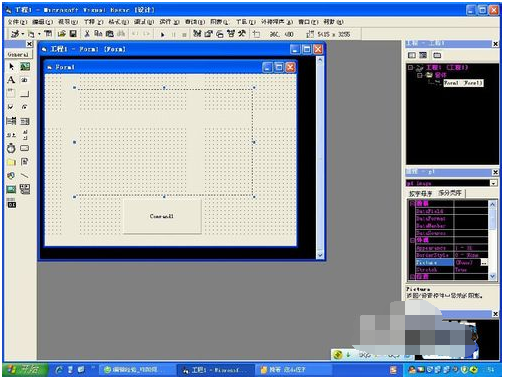Viewport: 505px width, 379px height.
Task: Select the FileListBox control in the toolbox
Action: (25, 162)
